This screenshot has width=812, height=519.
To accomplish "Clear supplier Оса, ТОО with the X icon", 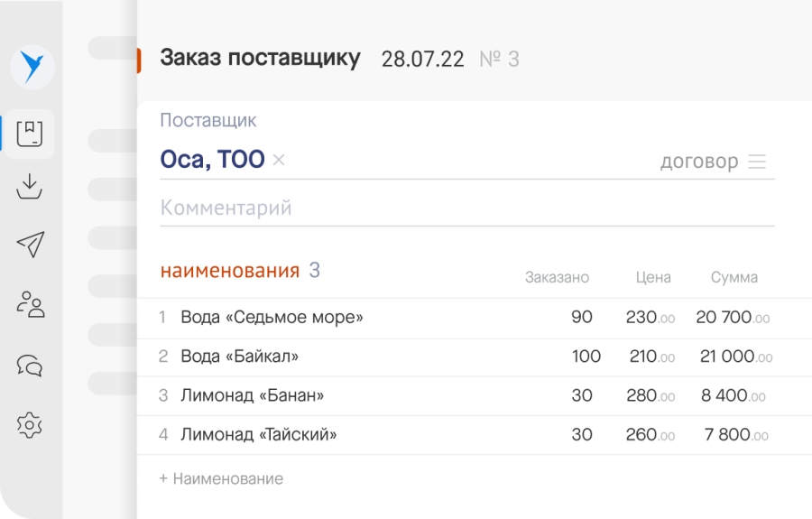I will (279, 160).
